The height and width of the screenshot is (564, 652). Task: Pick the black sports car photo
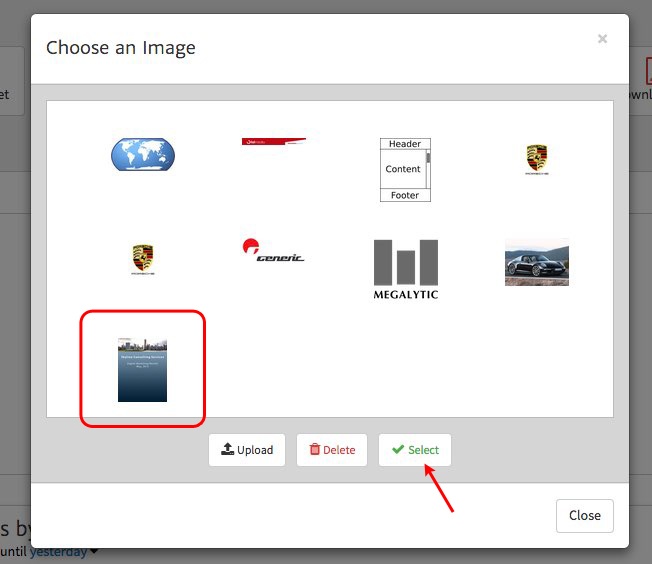(537, 263)
